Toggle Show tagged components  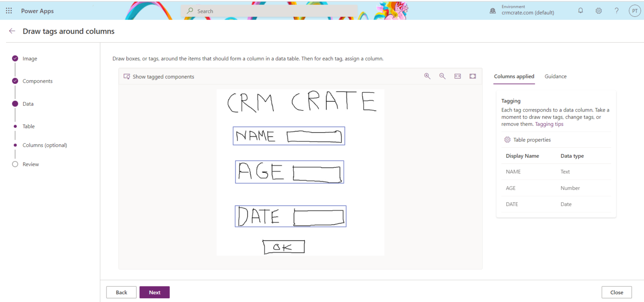(159, 76)
